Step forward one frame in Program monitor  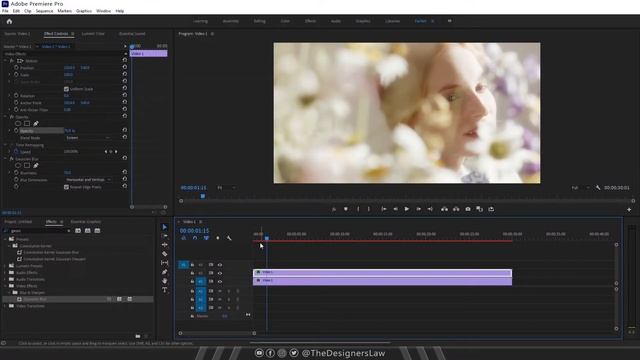pos(418,209)
